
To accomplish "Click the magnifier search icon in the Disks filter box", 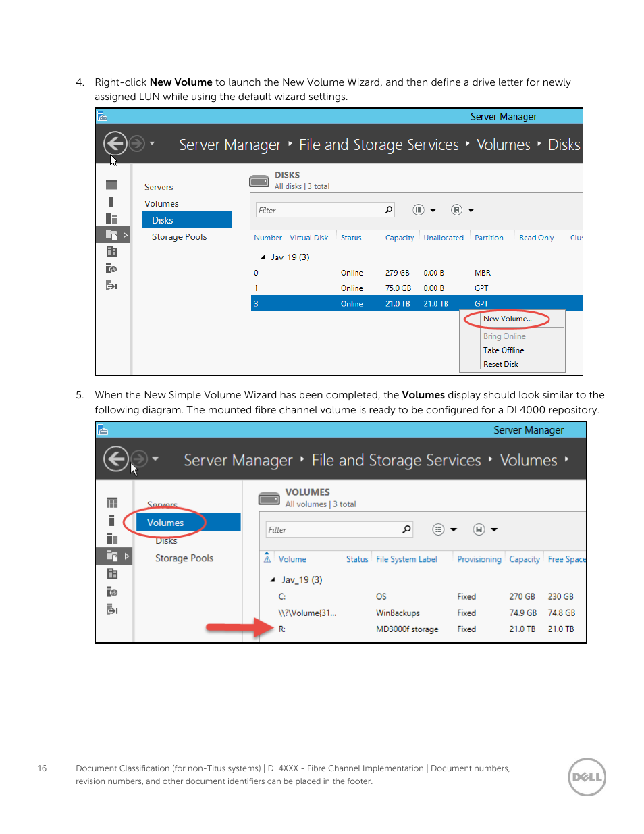I will pos(389,210).
